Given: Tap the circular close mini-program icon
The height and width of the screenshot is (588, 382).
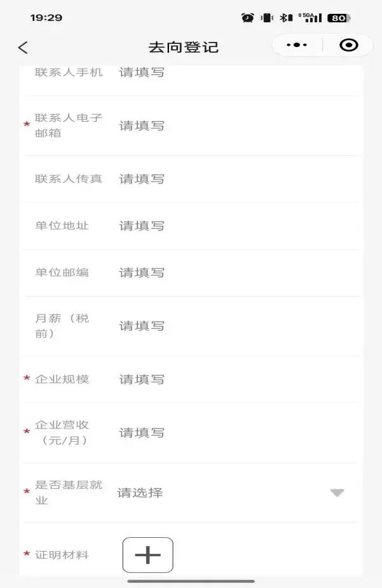Looking at the screenshot, I should tap(348, 45).
